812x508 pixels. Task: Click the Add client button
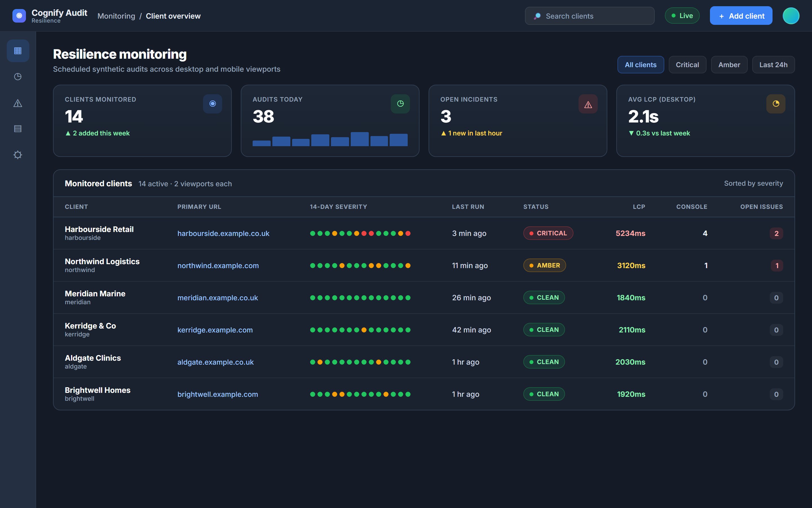(x=741, y=16)
